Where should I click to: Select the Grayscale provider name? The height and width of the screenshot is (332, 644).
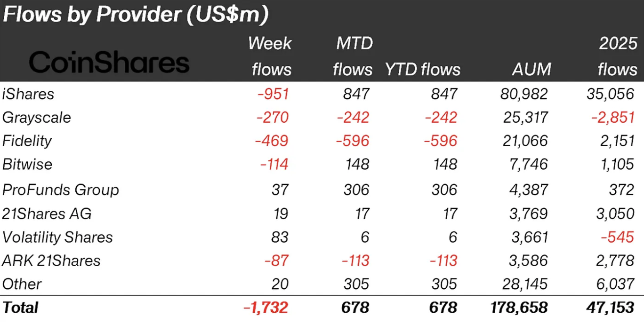[x=37, y=118]
